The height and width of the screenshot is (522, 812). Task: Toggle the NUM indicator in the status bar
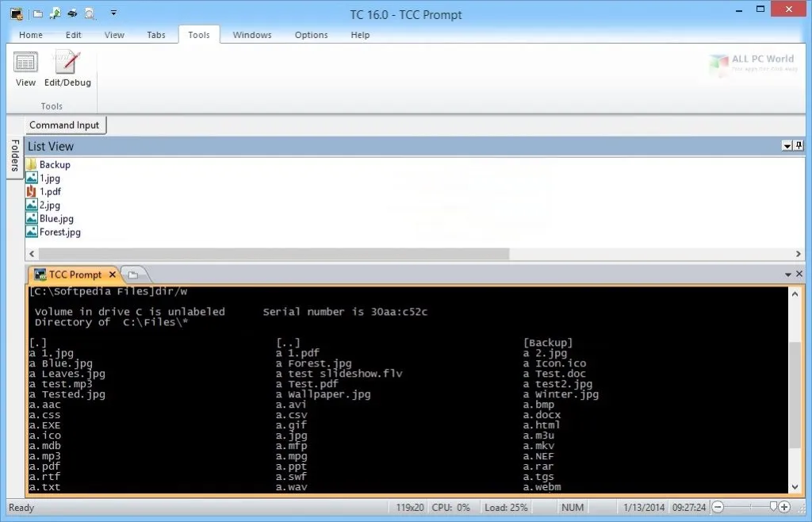pos(572,507)
